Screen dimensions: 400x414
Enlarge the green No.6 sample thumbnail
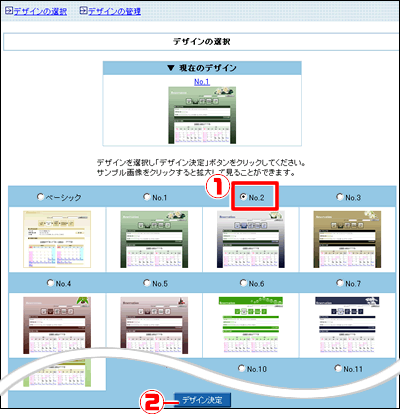251,325
